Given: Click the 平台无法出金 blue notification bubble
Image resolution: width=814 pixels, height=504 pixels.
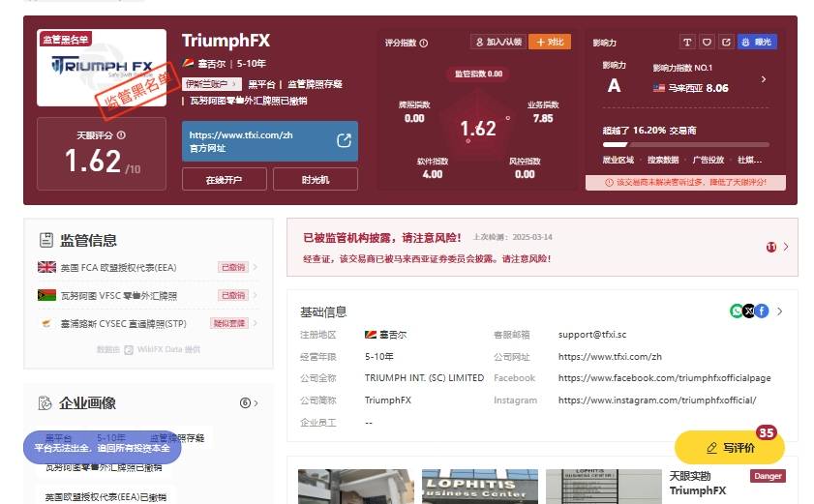Looking at the screenshot, I should click(103, 448).
